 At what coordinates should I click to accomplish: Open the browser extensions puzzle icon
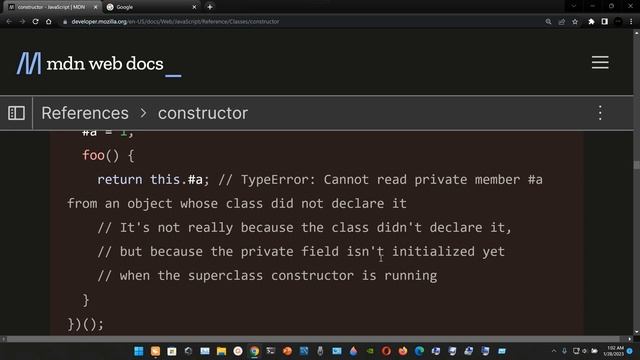coord(591,22)
